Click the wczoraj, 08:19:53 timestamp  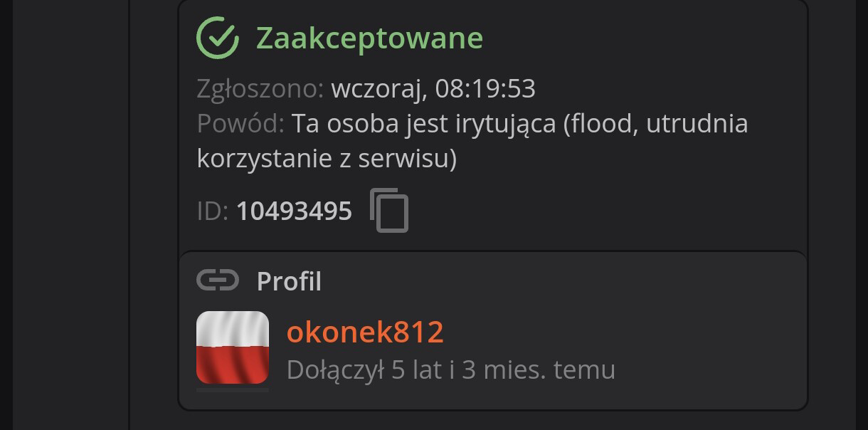pyautogui.click(x=433, y=89)
